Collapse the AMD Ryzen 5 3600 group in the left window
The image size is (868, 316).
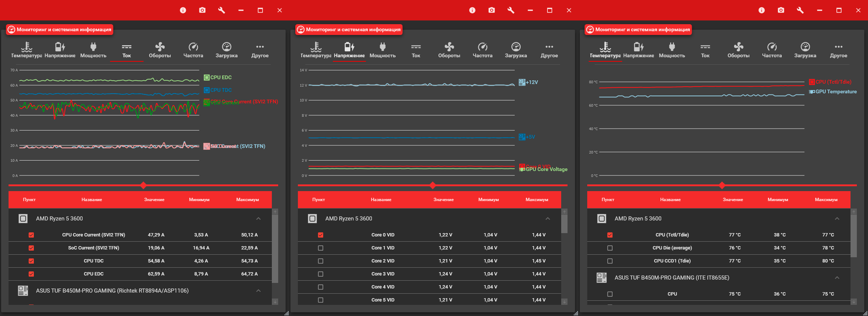[258, 219]
